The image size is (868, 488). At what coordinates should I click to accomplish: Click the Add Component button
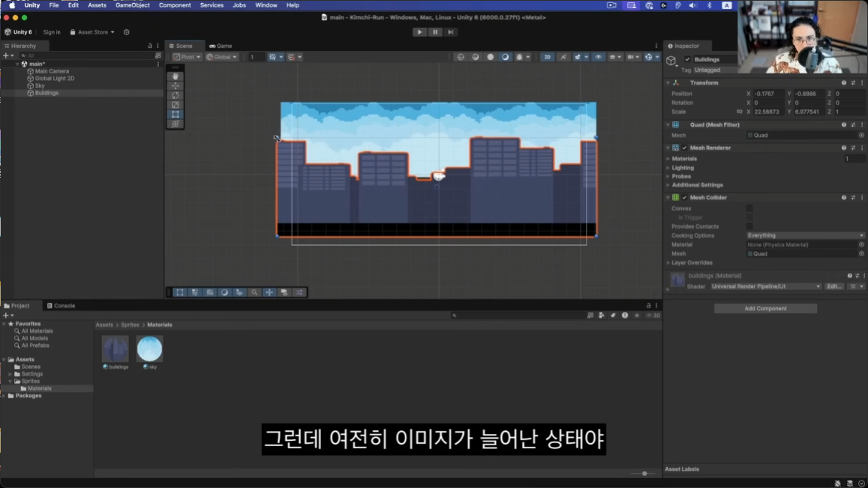coord(765,309)
